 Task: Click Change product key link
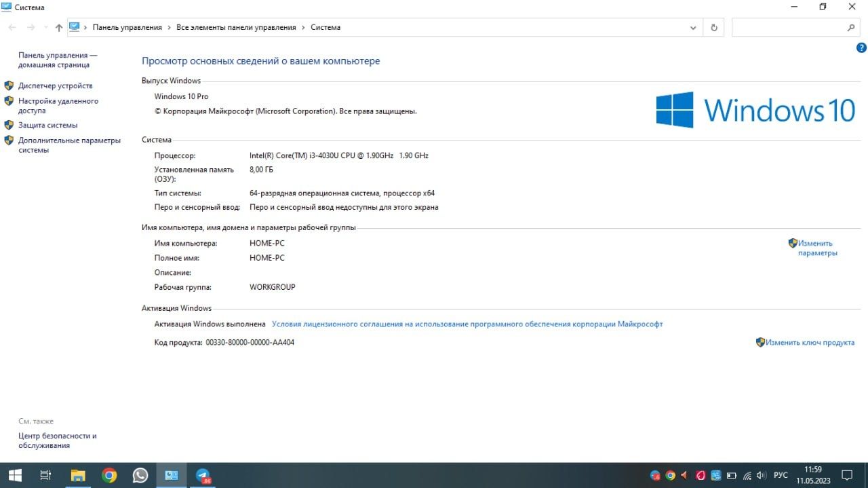[810, 343]
